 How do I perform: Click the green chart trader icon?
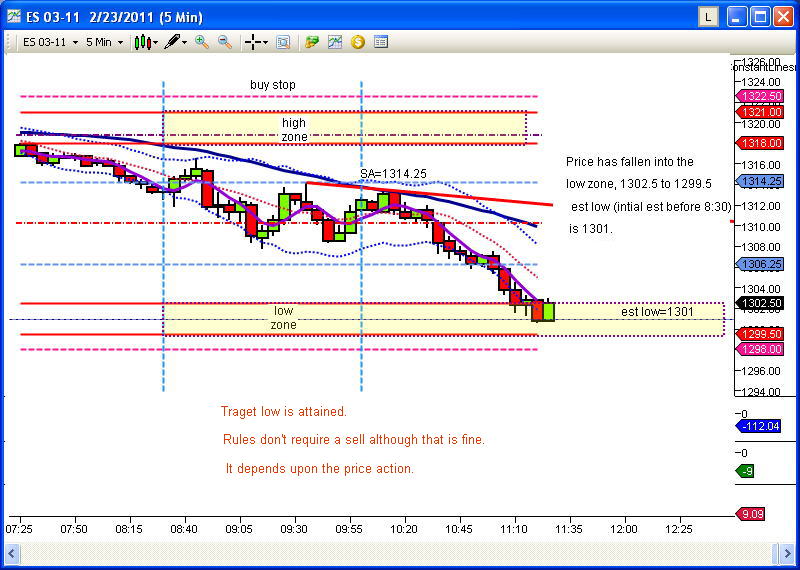(311, 42)
